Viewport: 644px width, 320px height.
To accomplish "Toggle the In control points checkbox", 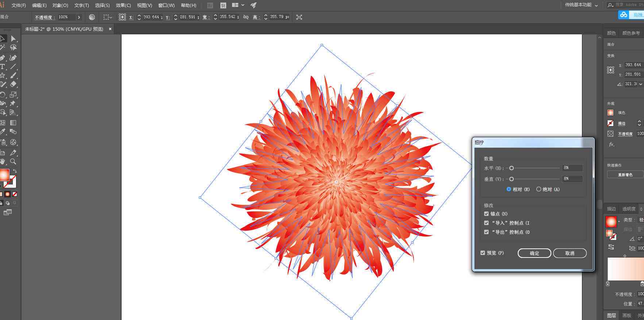I will pos(486,223).
